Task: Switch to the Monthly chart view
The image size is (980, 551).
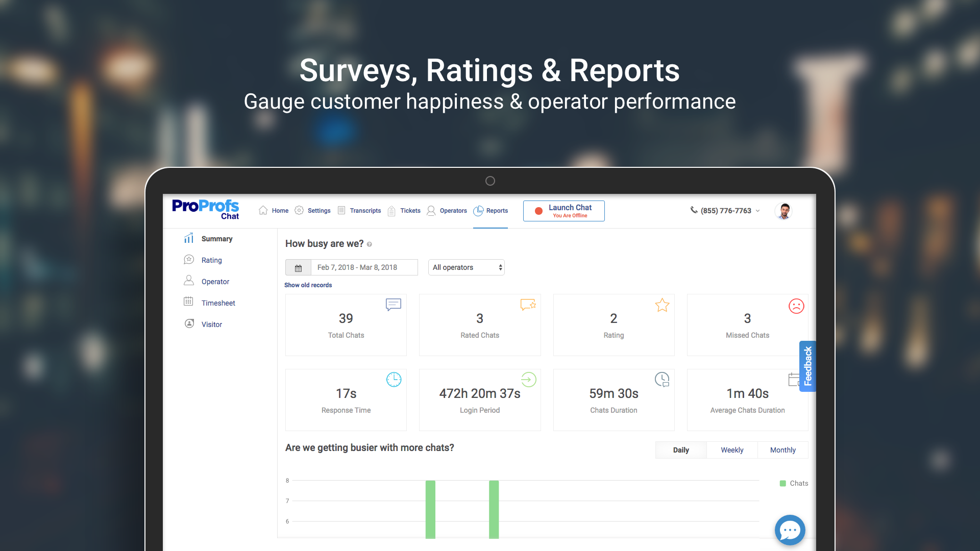Action: [x=783, y=449]
